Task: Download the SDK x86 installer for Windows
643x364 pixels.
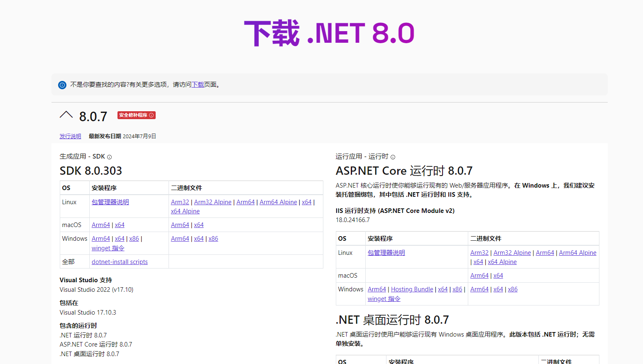Action: (134, 238)
